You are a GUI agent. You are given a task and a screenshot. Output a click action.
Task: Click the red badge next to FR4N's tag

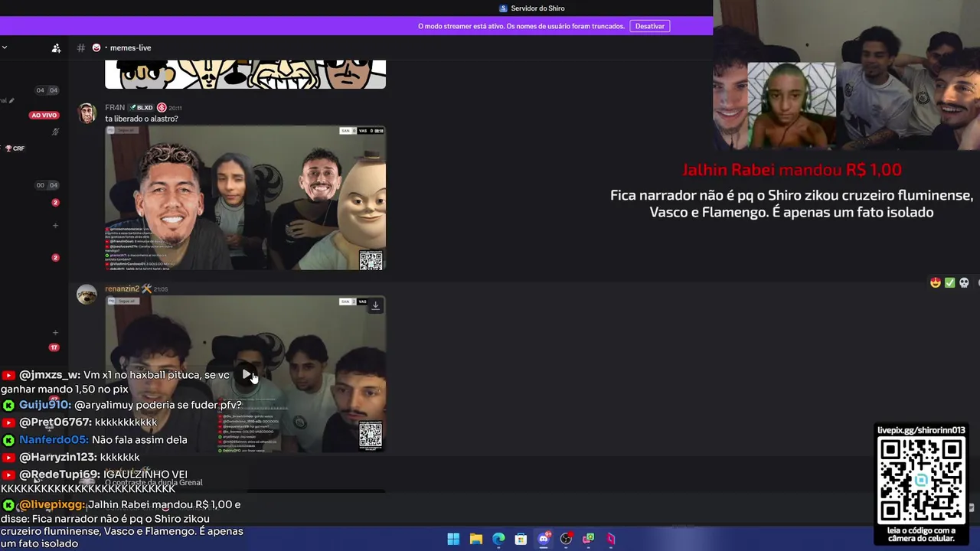(162, 108)
